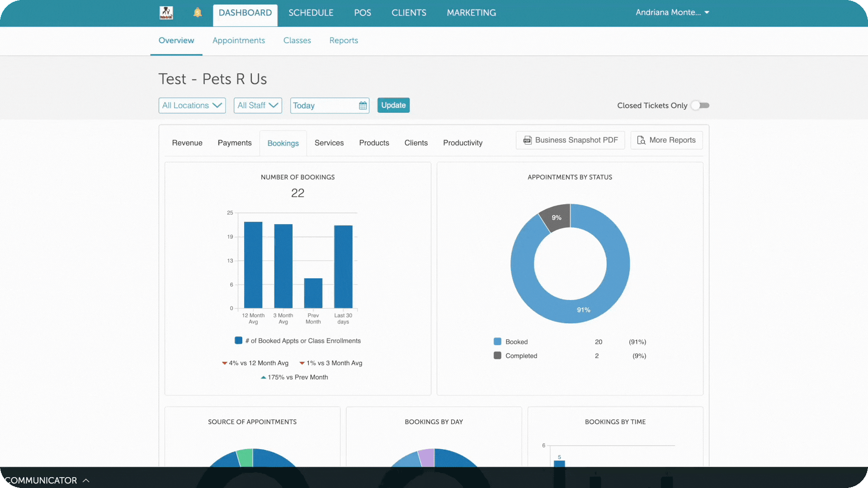Toggle the 9% Completed donut slice
The width and height of the screenshot is (868, 488).
(x=556, y=217)
